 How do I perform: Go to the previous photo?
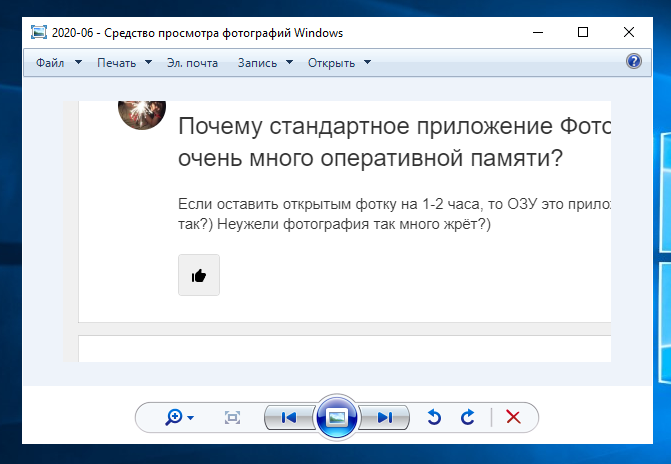[288, 417]
